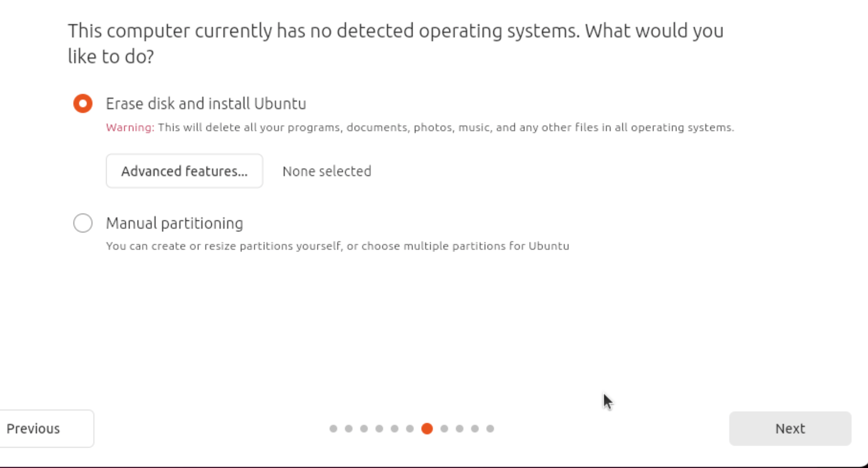868x468 pixels.
Task: Click the red Warning text
Action: pos(130,127)
